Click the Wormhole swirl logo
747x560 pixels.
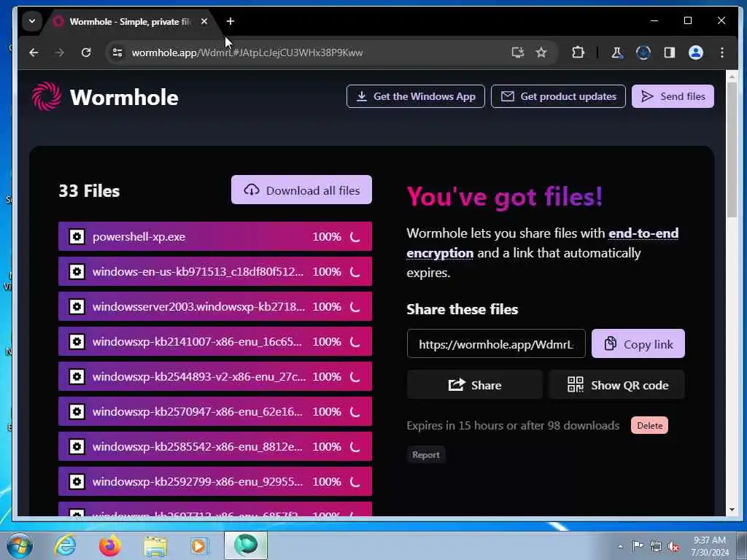pos(46,97)
